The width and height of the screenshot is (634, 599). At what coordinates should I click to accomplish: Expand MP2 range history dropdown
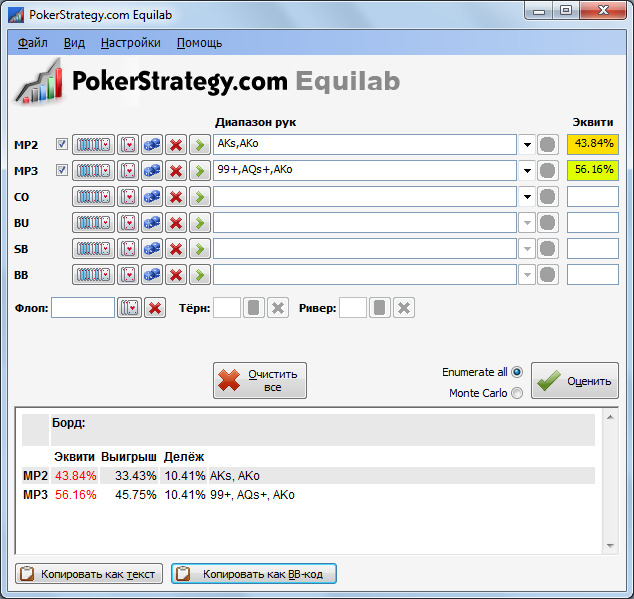(527, 144)
